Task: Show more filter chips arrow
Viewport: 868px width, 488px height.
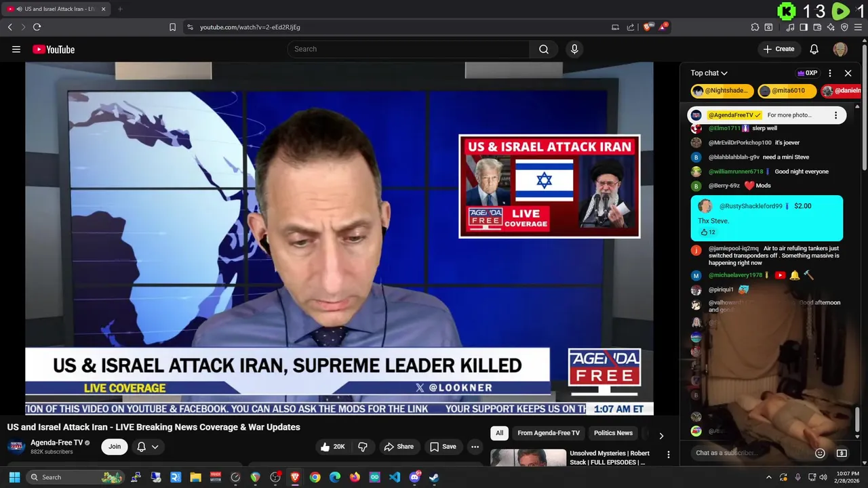Action: 661,436
